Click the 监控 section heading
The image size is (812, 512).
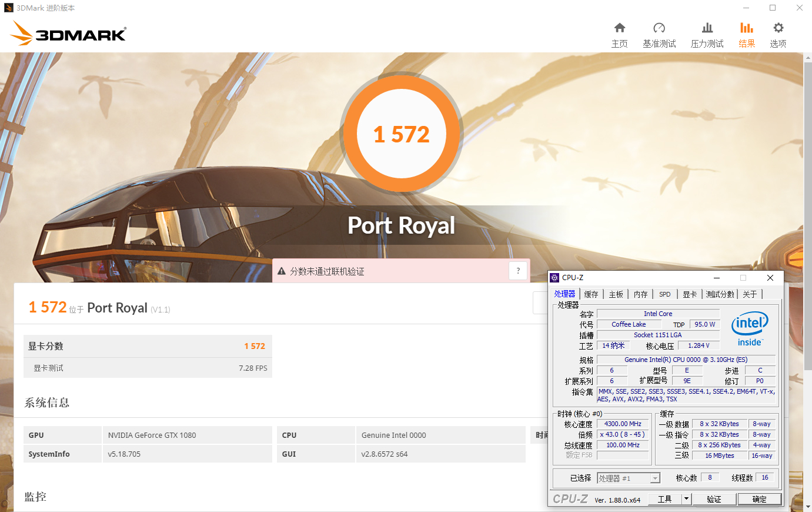click(x=35, y=497)
